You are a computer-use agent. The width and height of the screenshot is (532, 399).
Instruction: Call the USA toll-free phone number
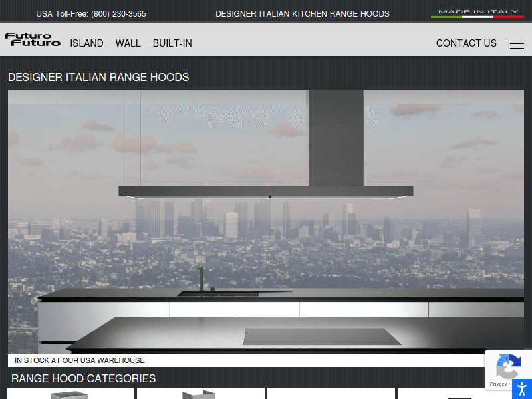click(x=91, y=14)
